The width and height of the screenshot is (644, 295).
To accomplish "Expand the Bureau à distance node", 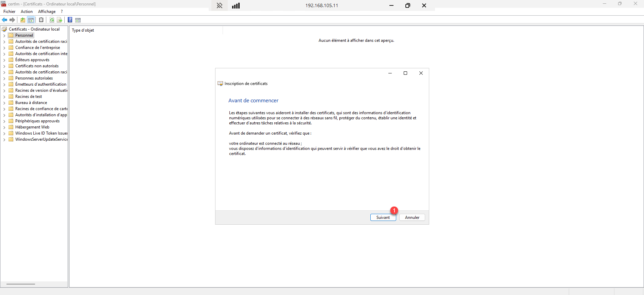I will pyautogui.click(x=4, y=103).
